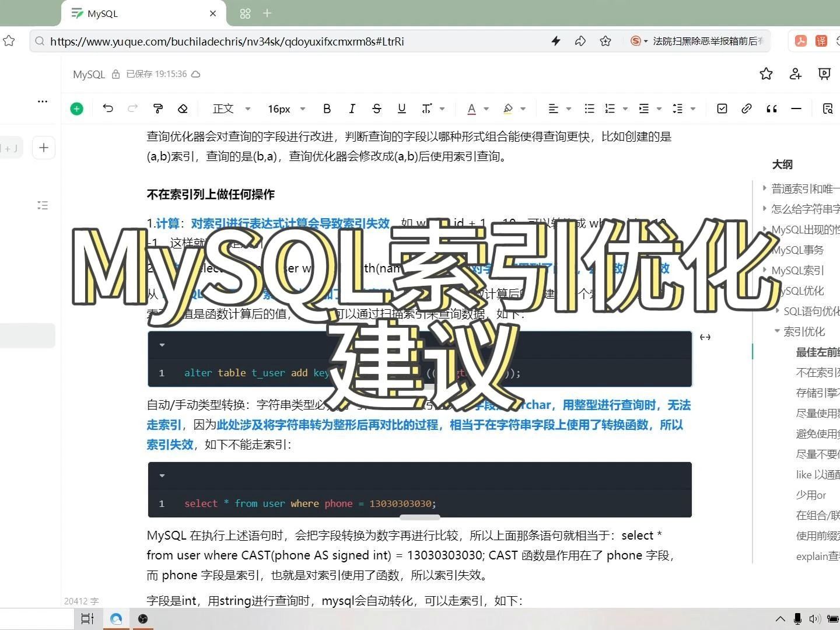Click the text alignment icon
Image resolution: width=840 pixels, height=630 pixels.
pos(554,108)
